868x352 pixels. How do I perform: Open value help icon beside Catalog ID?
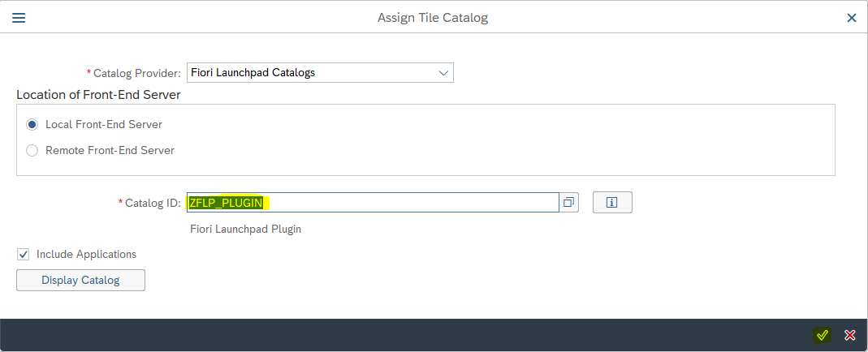click(568, 203)
